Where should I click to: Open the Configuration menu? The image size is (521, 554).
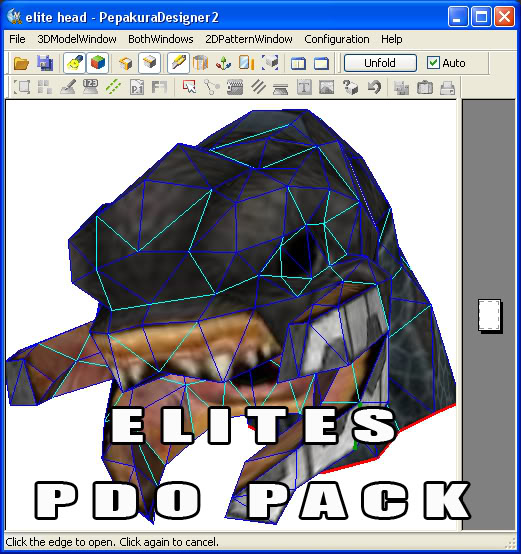337,39
